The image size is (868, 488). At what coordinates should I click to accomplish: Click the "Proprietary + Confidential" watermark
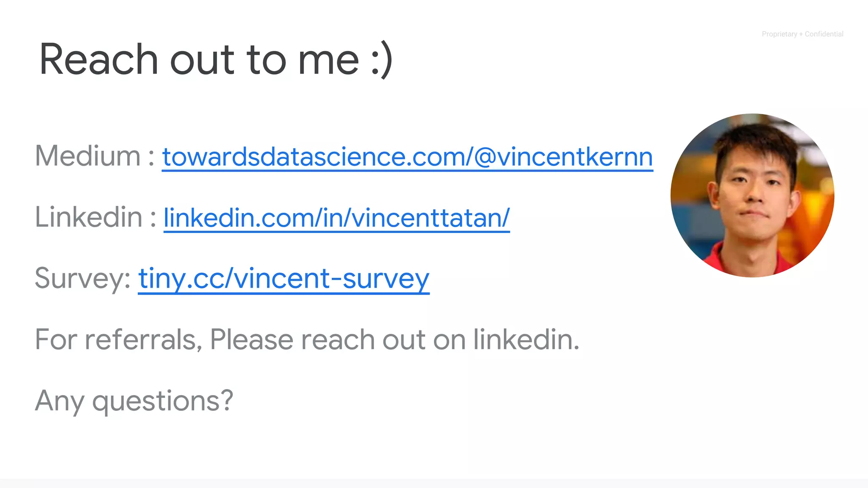tap(802, 34)
